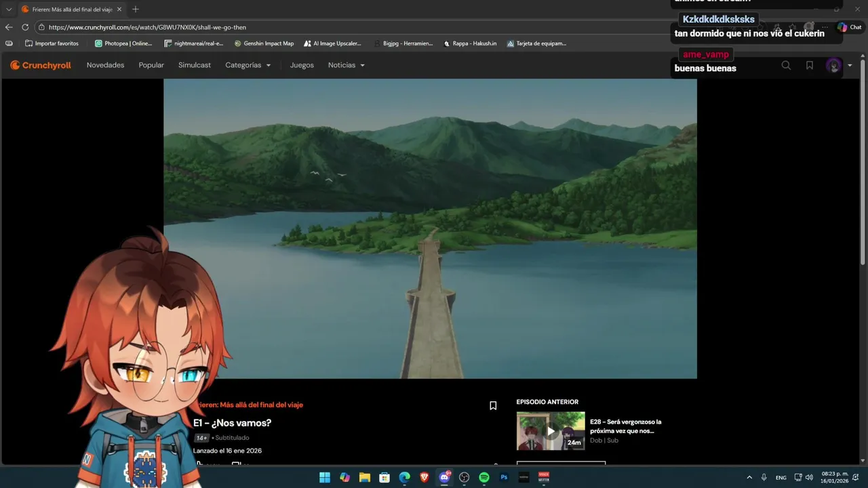
Task: Open Discord from the taskbar
Action: point(444,477)
